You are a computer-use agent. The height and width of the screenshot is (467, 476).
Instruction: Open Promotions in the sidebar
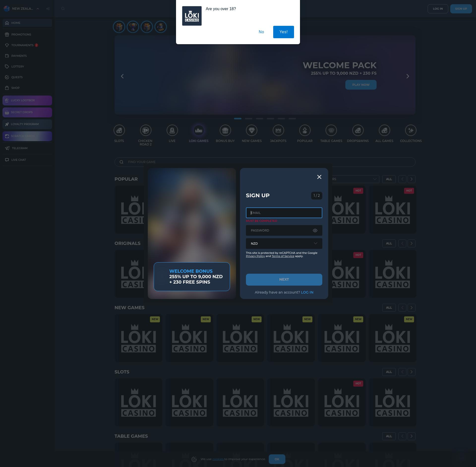tap(21, 34)
